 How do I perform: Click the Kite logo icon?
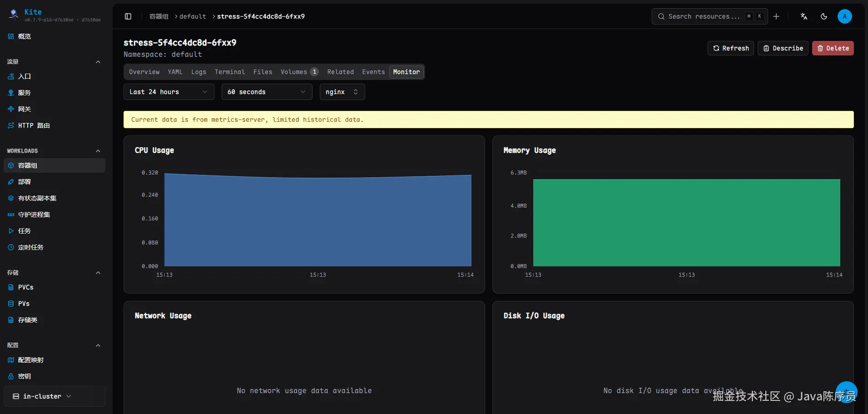(14, 14)
